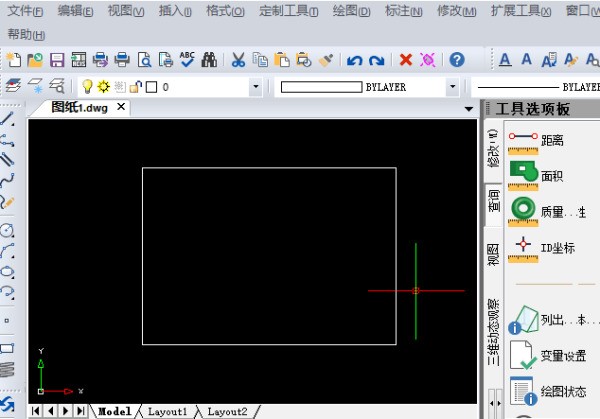Toggle the layer freeze sun icon
This screenshot has width=600, height=419.
(103, 87)
